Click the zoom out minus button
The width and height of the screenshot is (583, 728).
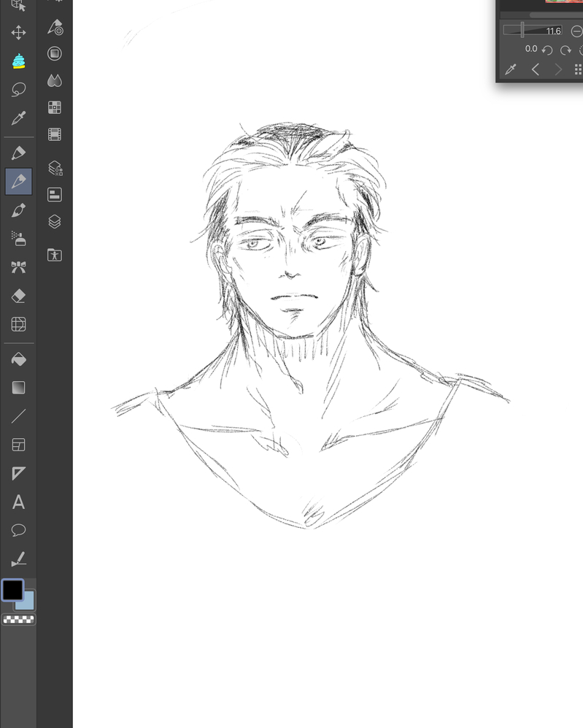tap(576, 31)
